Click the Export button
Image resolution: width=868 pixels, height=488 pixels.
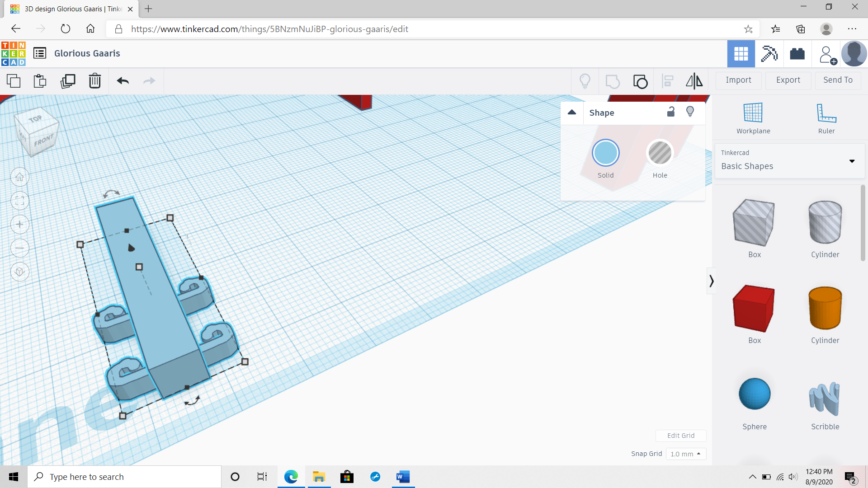click(788, 80)
